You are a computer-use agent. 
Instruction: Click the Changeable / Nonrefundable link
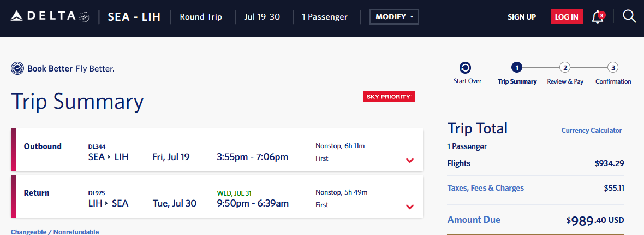(55, 232)
